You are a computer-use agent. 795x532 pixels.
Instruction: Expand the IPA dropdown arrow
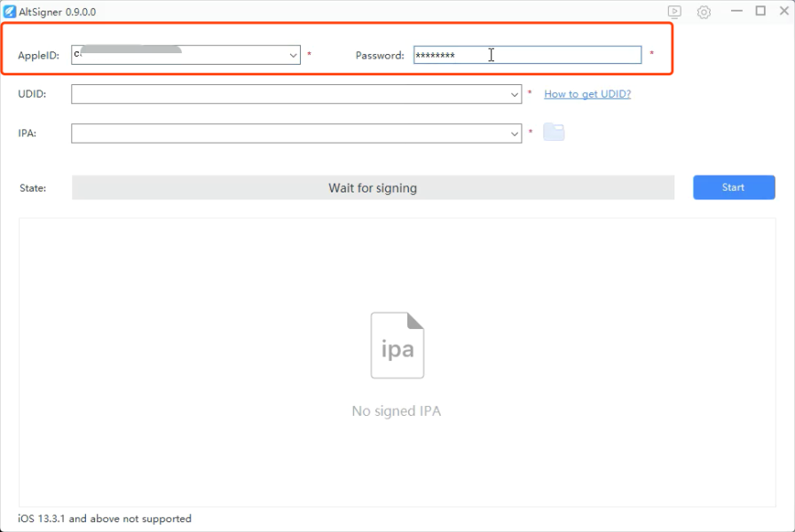515,133
